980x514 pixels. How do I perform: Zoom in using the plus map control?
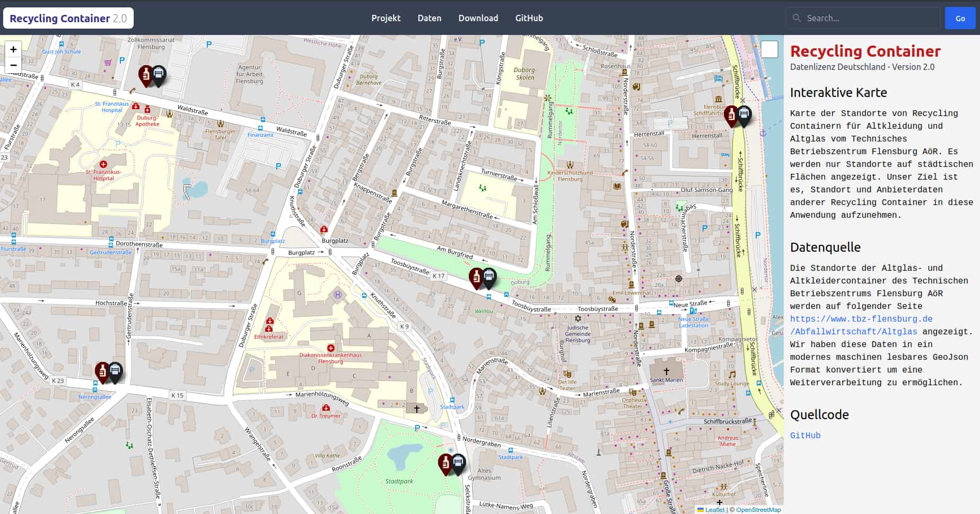tap(13, 49)
